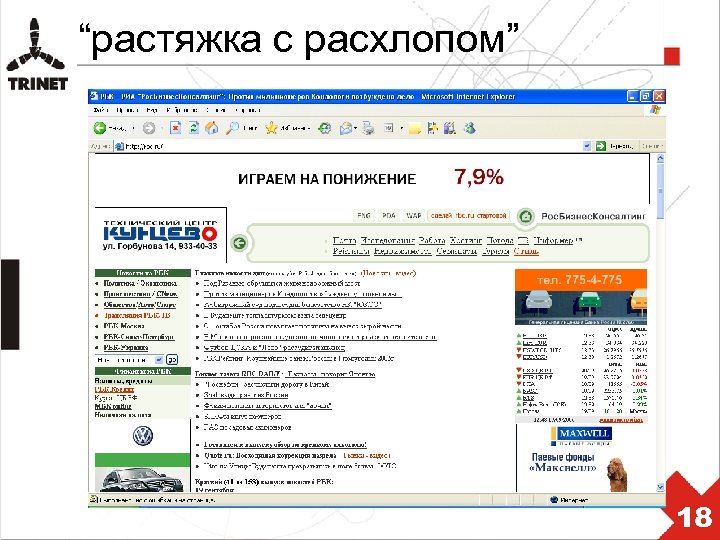The height and width of the screenshot is (540, 720).
Task: Open the Избранное menu
Action: tap(182, 110)
